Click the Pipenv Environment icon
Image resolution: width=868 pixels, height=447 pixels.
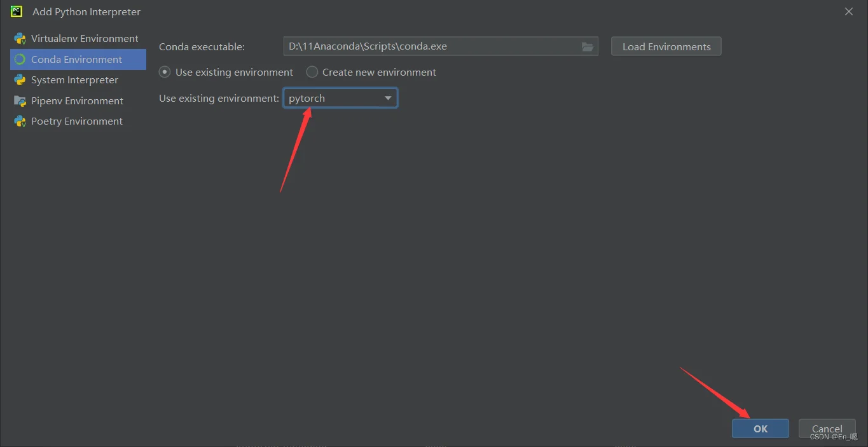point(22,100)
